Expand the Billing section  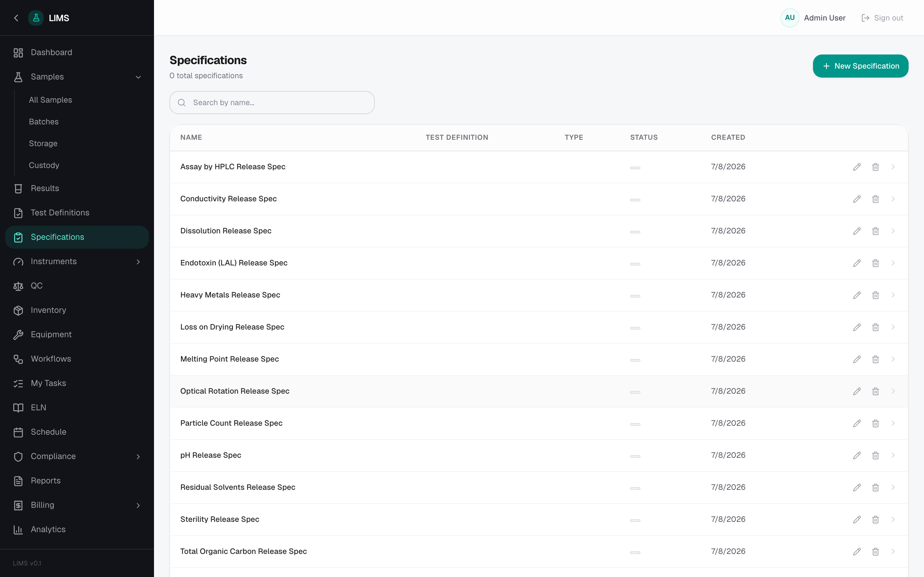pyautogui.click(x=138, y=505)
